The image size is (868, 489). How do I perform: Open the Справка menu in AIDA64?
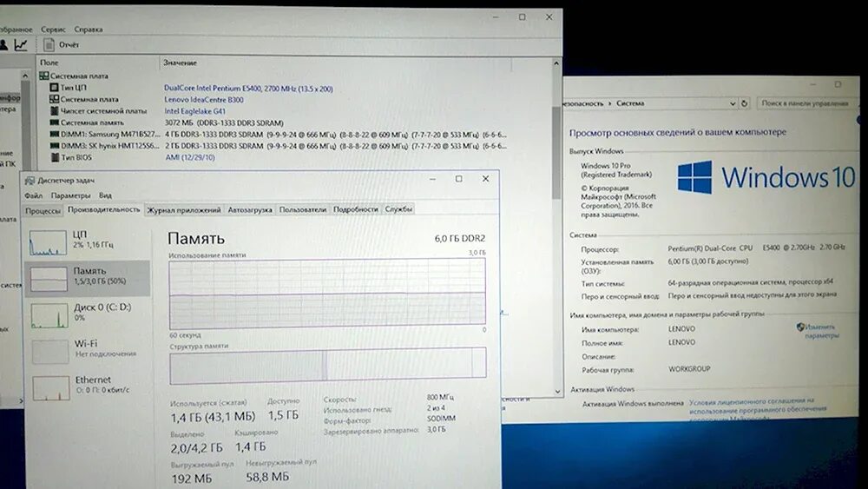[x=89, y=30]
